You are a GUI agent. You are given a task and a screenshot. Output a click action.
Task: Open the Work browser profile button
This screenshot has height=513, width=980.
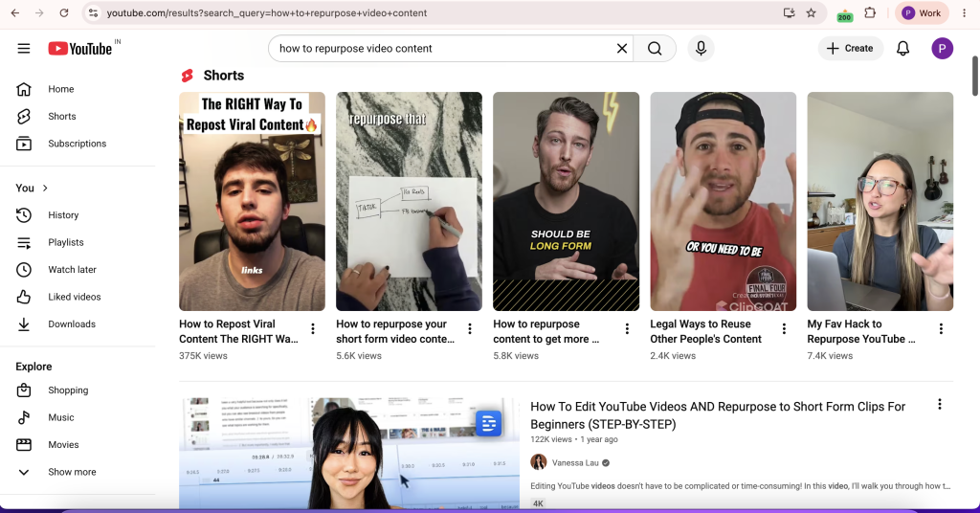[922, 13]
